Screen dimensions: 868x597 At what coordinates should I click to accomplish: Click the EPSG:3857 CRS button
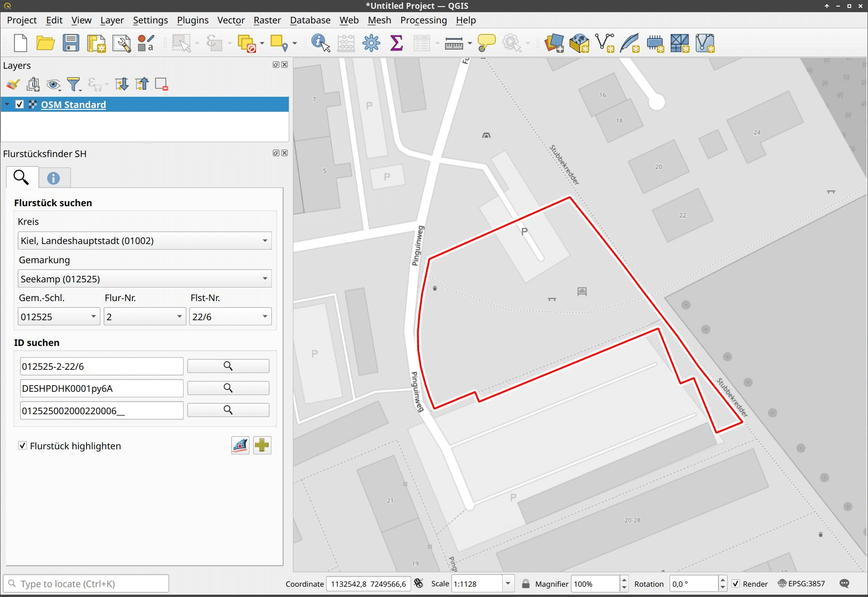801,584
